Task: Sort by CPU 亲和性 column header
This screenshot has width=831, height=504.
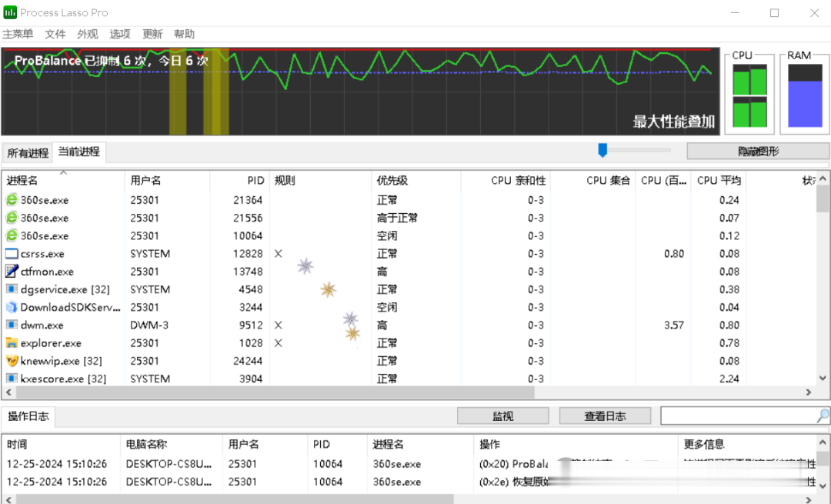Action: coord(506,180)
